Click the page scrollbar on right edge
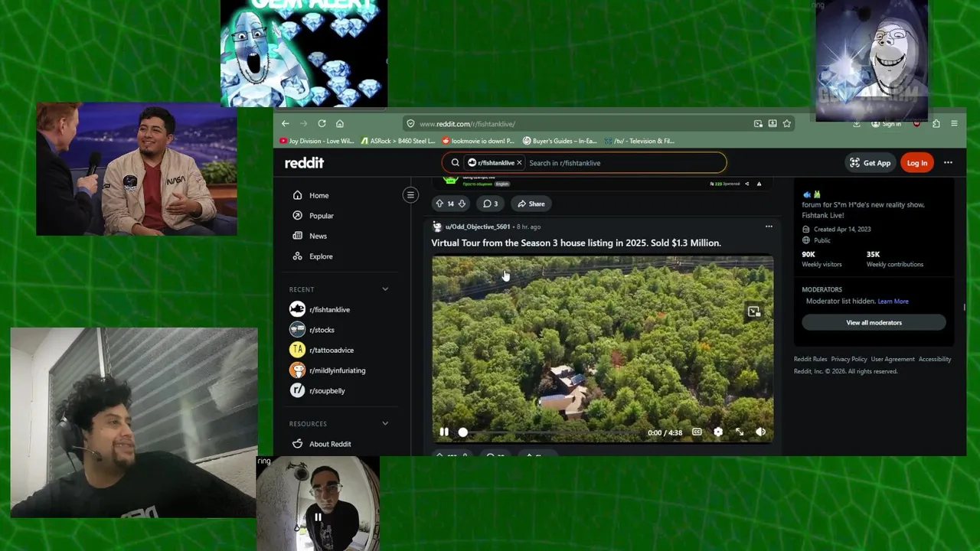Viewport: 980px width, 551px height. pos(964,308)
